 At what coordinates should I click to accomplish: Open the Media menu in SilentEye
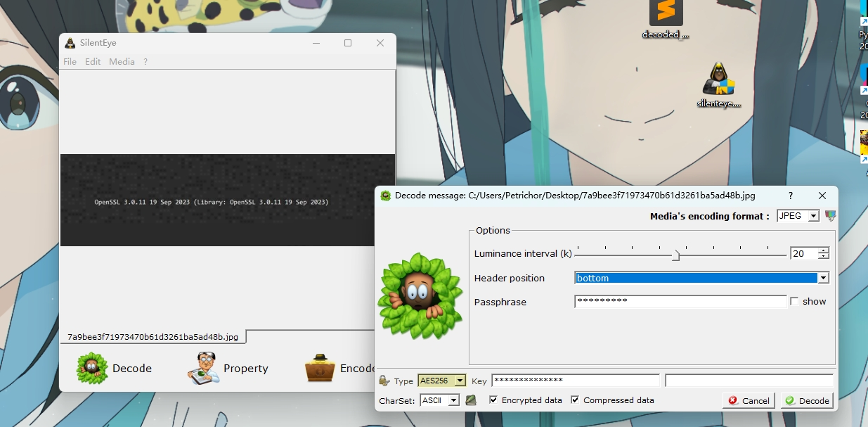[122, 62]
